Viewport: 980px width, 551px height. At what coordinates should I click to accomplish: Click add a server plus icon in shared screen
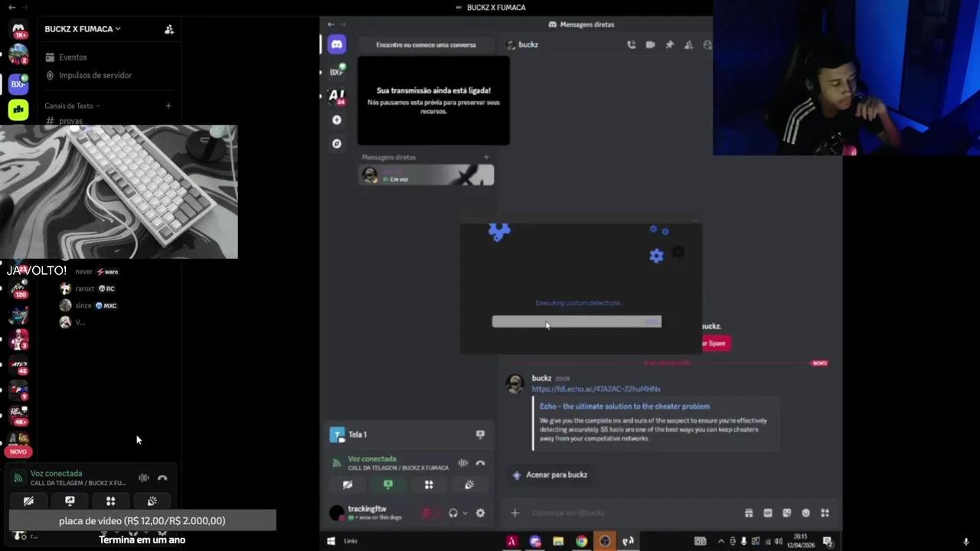[336, 120]
